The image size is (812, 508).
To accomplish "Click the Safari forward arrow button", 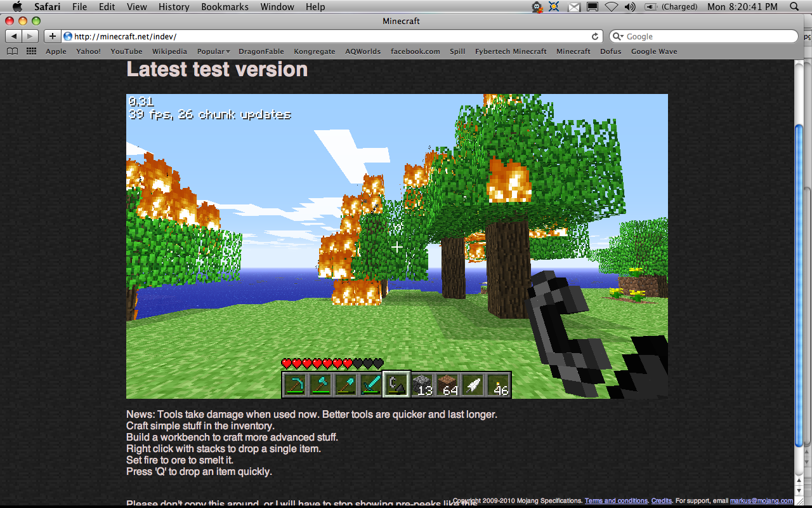I will tap(30, 36).
